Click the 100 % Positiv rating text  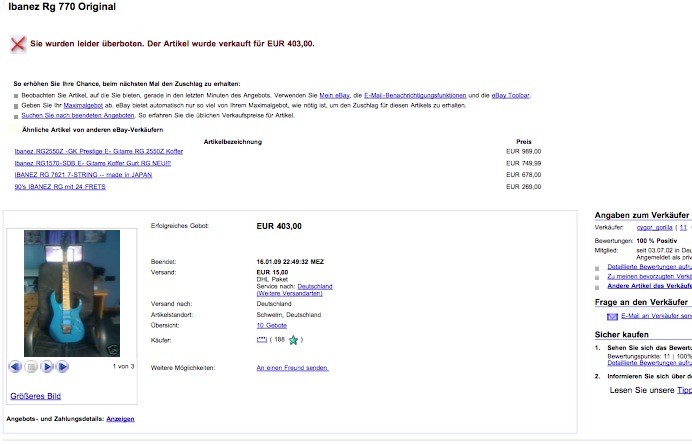657,241
